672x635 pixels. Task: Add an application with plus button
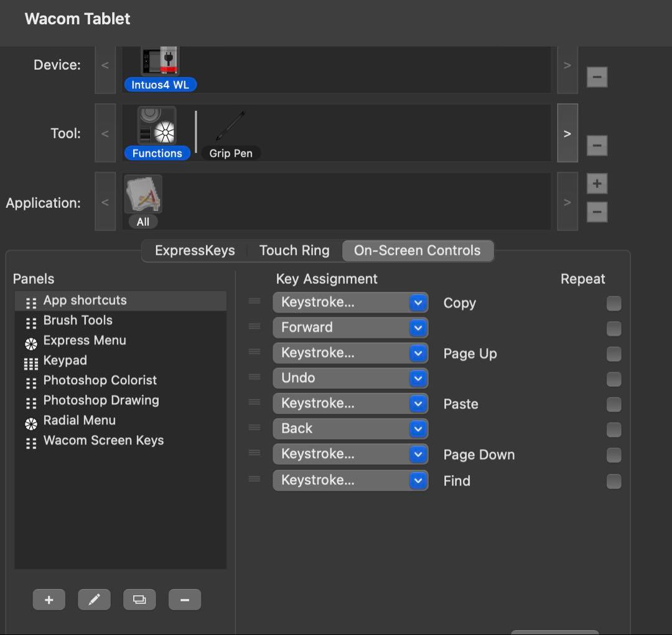597,184
